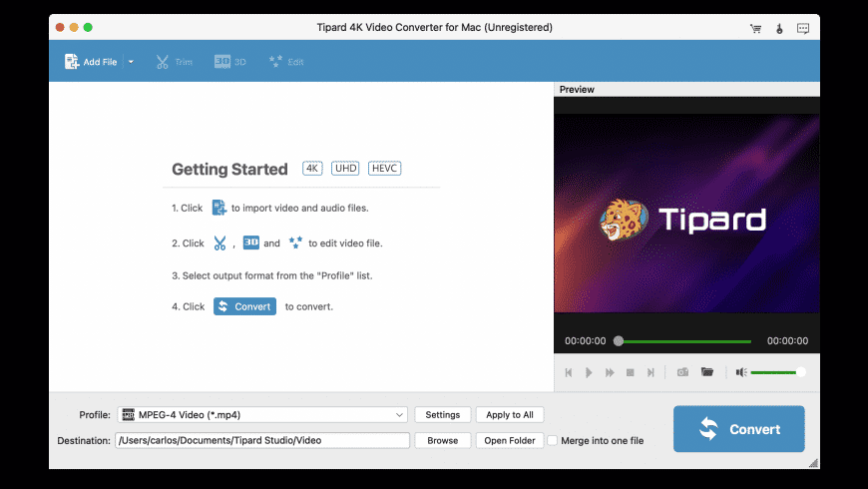The image size is (868, 489).
Task: Adjust the volume slider
Action: tap(777, 372)
